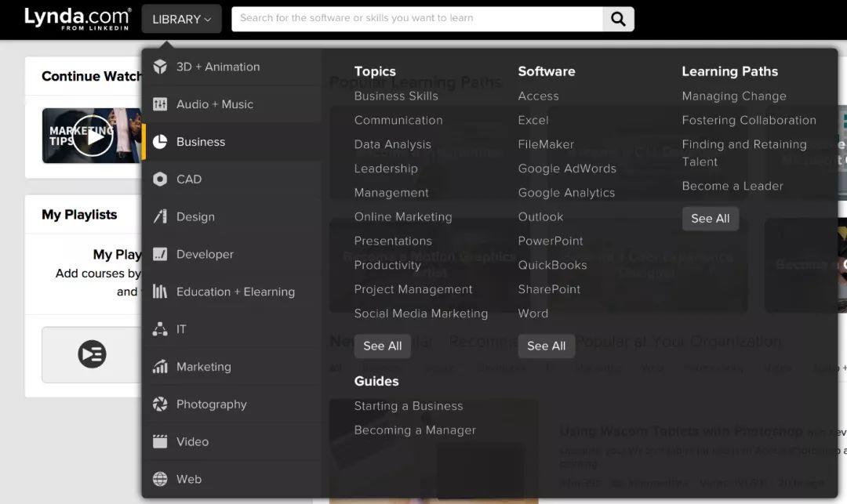Click See All under Topics
The width and height of the screenshot is (847, 504).
pos(382,346)
